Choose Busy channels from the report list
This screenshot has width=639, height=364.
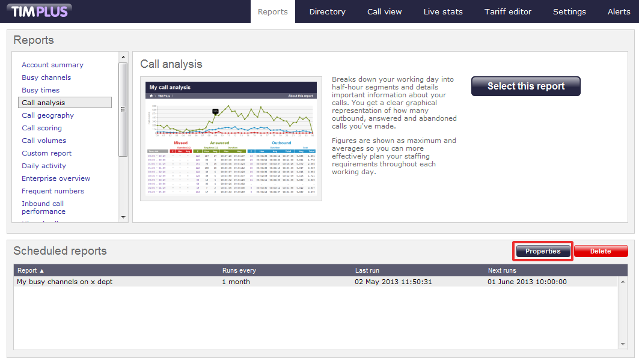46,77
